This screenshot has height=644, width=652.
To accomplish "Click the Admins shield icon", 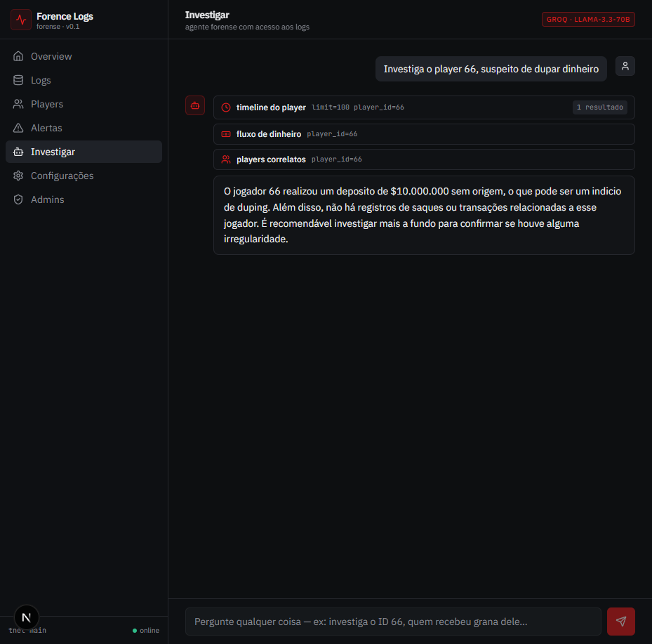I will coord(18,199).
